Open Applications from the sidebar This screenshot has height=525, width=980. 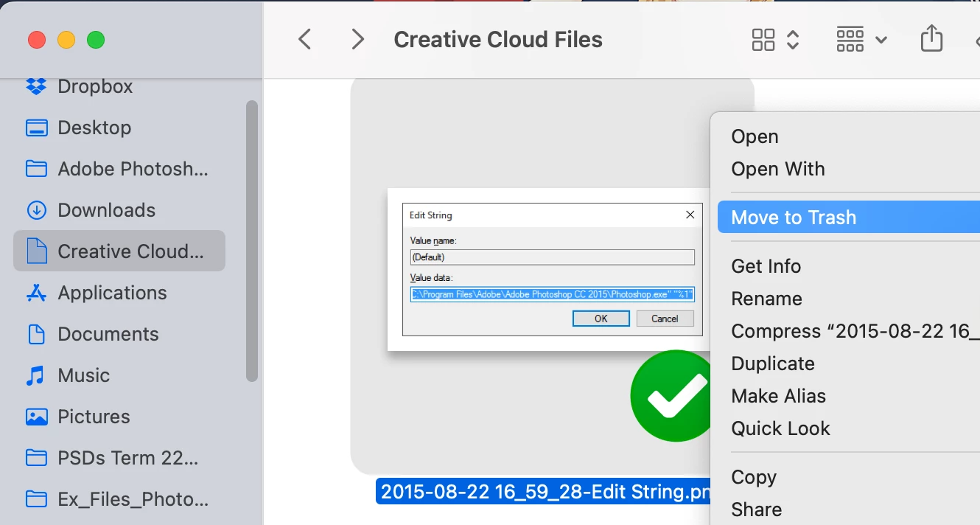(112, 293)
